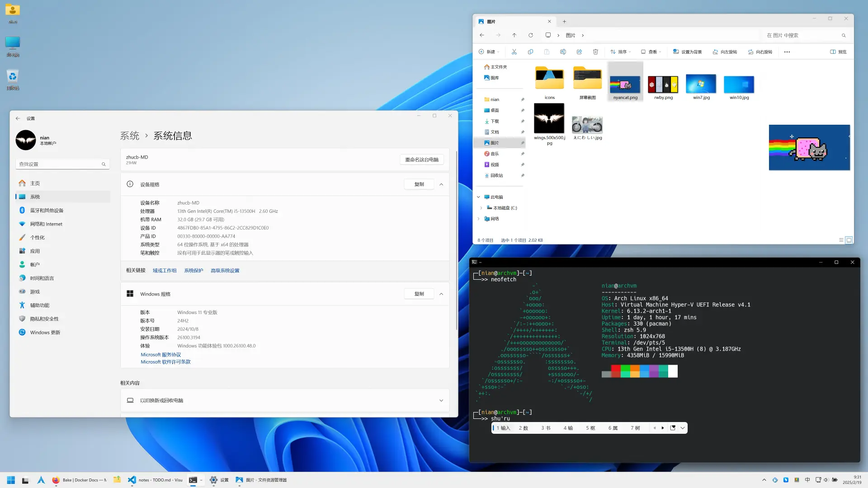Click the Delete trash icon in Explorer
868x488 pixels.
595,52
